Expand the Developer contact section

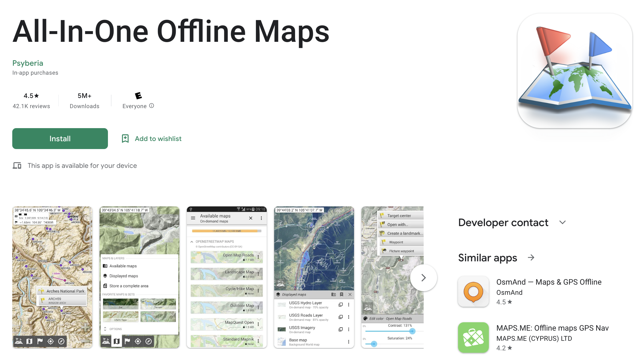tap(562, 223)
